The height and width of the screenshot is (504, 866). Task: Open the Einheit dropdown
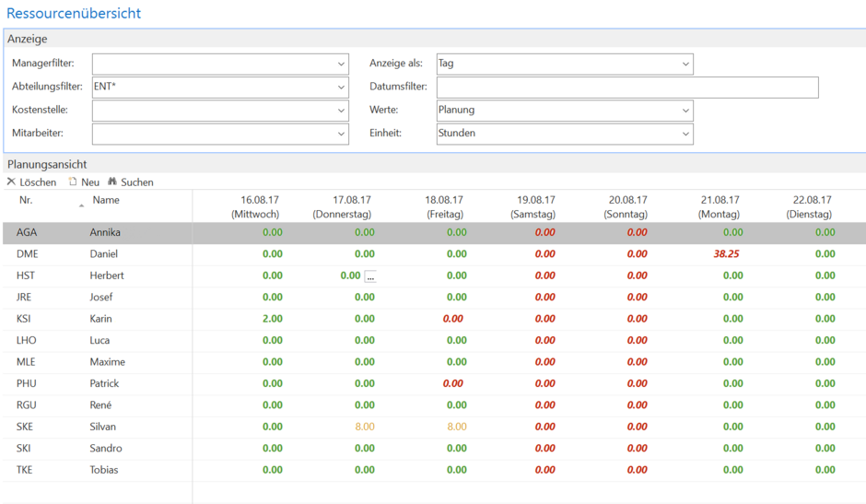[x=685, y=134]
